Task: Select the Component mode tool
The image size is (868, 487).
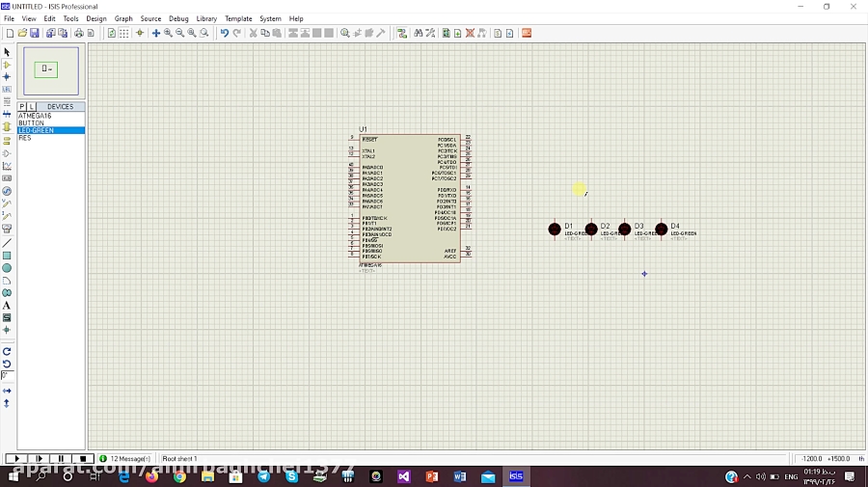Action: pos(7,65)
